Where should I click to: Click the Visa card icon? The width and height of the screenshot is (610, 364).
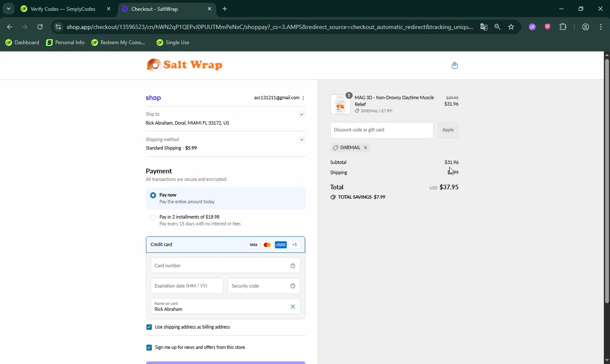(253, 245)
